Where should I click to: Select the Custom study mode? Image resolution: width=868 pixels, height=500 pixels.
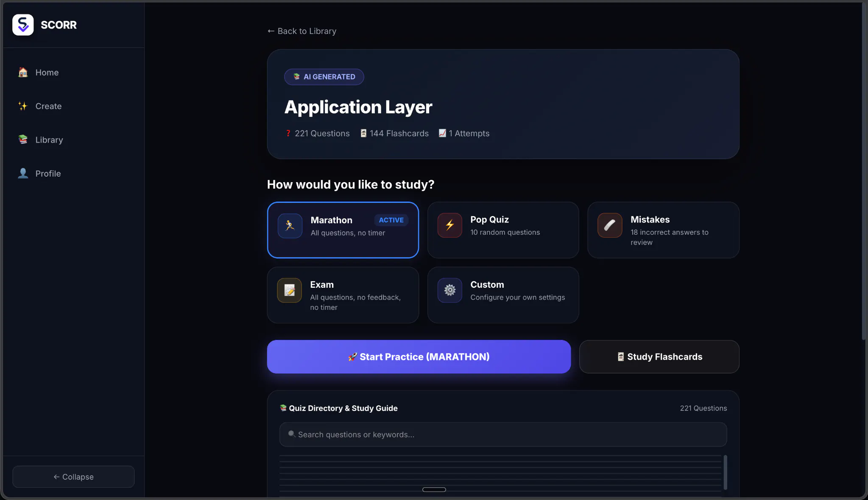coord(503,295)
